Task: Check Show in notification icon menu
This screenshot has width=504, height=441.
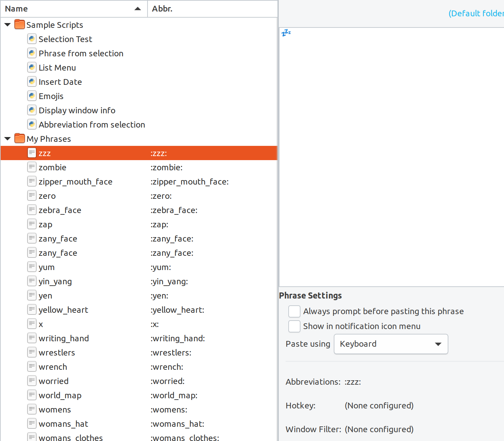Action: [294, 326]
